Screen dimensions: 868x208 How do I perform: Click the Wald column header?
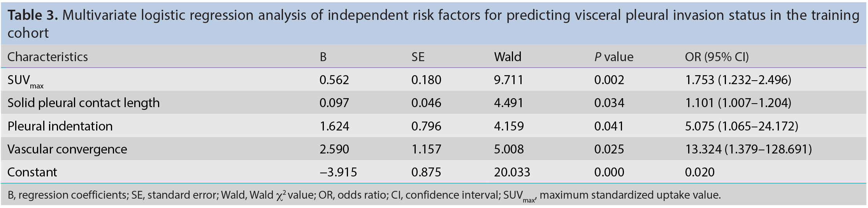(x=508, y=57)
